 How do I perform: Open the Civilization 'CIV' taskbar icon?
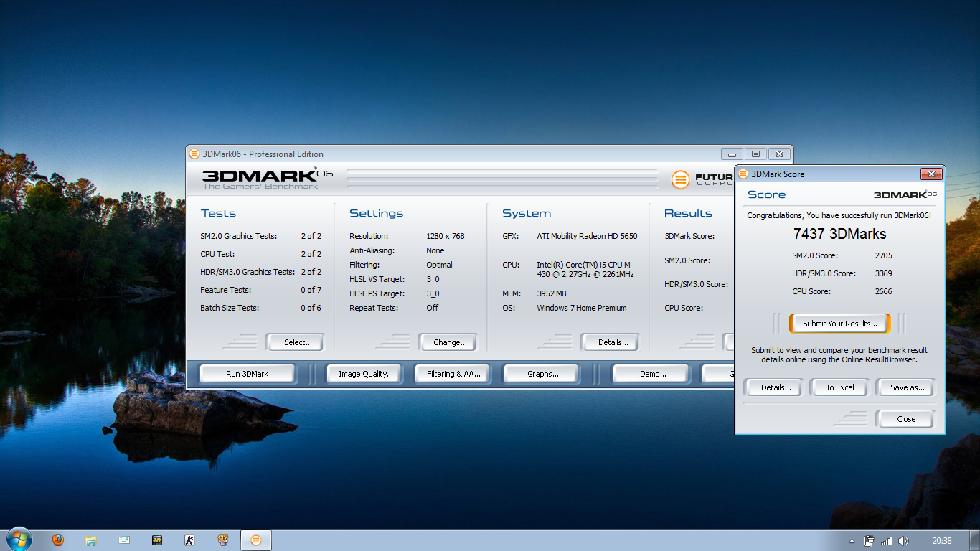223,540
